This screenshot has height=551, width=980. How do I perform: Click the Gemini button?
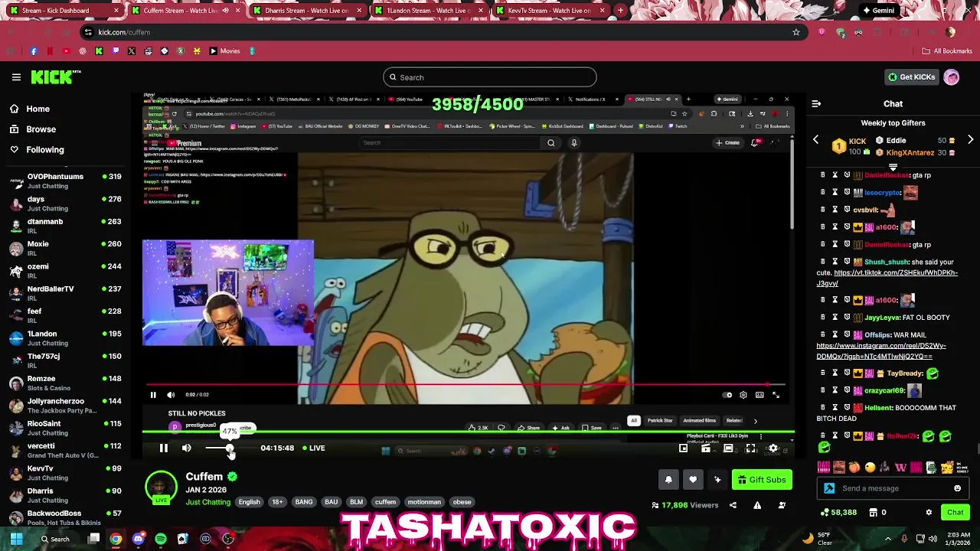[x=877, y=11]
